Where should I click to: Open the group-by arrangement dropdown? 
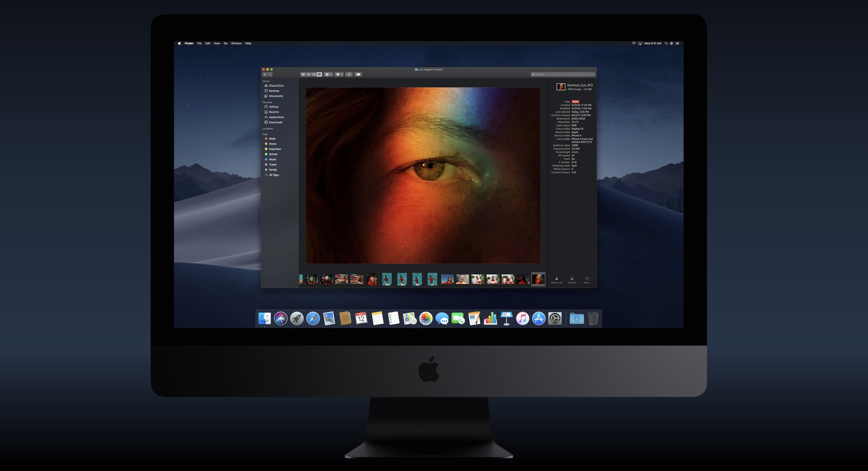tap(328, 74)
